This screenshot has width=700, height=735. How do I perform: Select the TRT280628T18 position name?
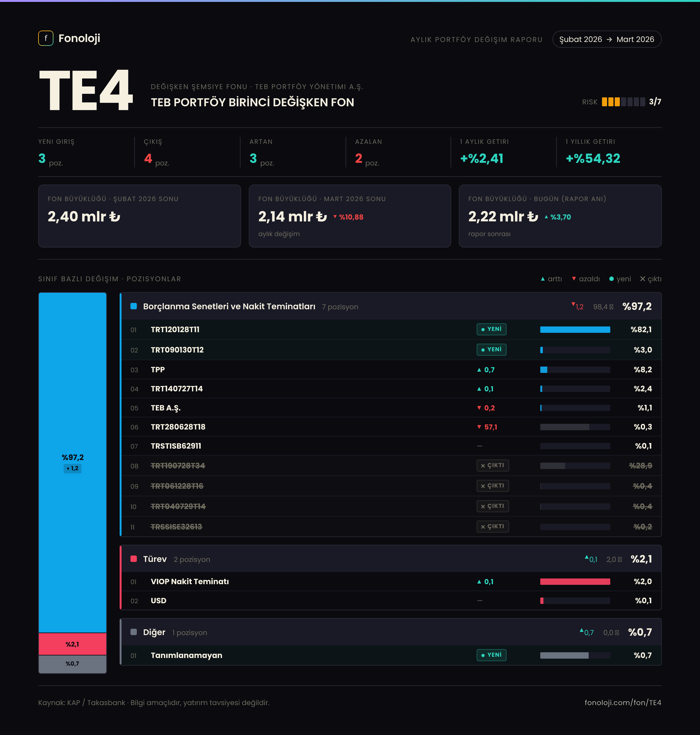coord(178,427)
